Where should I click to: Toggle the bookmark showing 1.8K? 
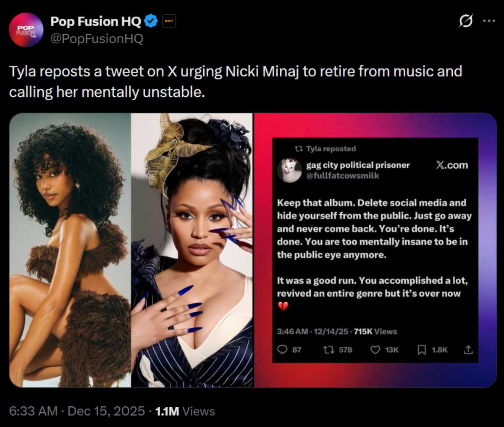(x=422, y=350)
